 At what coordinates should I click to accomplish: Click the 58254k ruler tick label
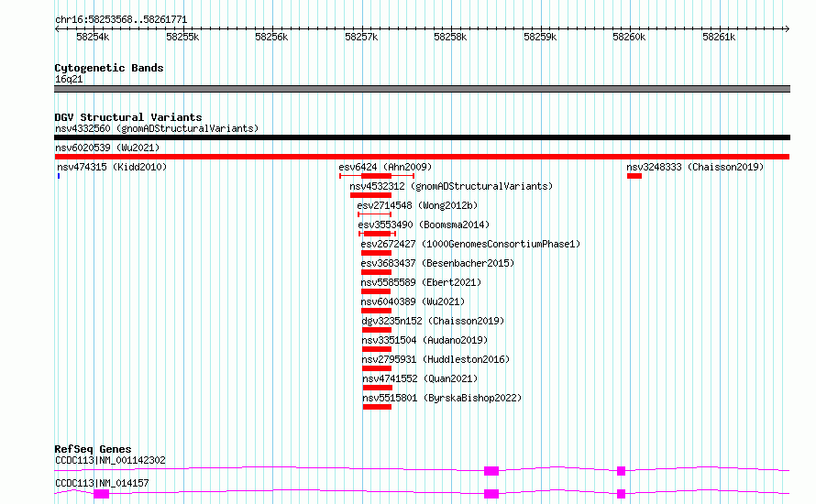93,38
